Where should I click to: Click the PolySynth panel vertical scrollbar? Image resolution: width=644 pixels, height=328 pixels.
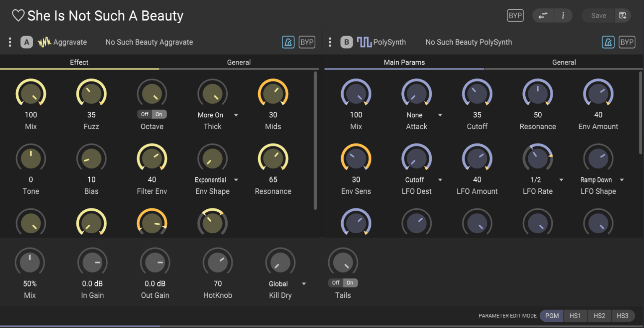(640, 112)
